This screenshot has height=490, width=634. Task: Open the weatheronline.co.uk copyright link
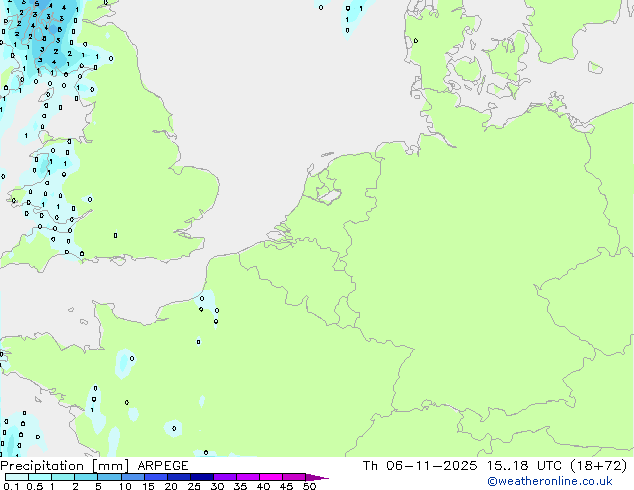(x=550, y=481)
